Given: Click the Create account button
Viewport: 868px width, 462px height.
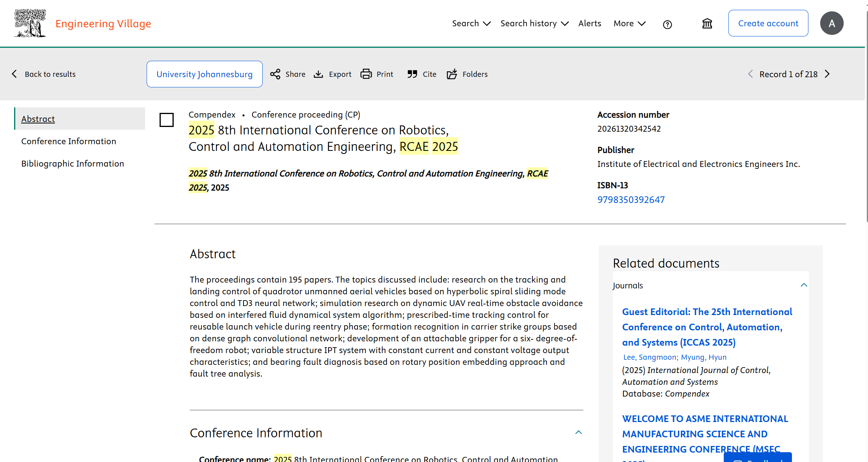Looking at the screenshot, I should pos(768,24).
